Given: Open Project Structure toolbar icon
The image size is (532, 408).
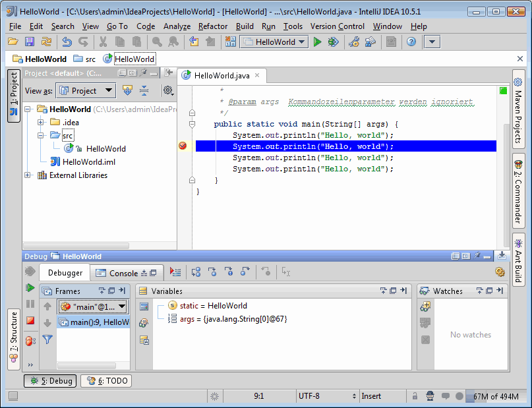Looking at the screenshot, I should (370, 42).
